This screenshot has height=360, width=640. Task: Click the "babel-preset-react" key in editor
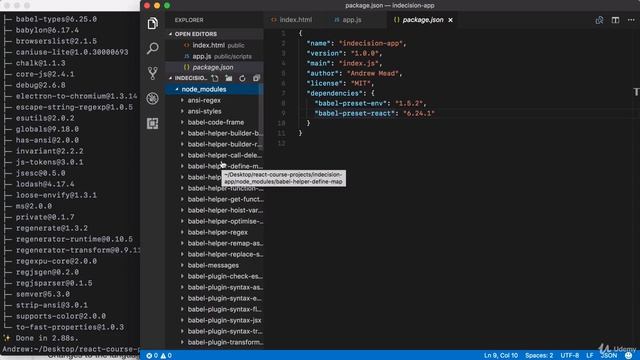click(354, 113)
